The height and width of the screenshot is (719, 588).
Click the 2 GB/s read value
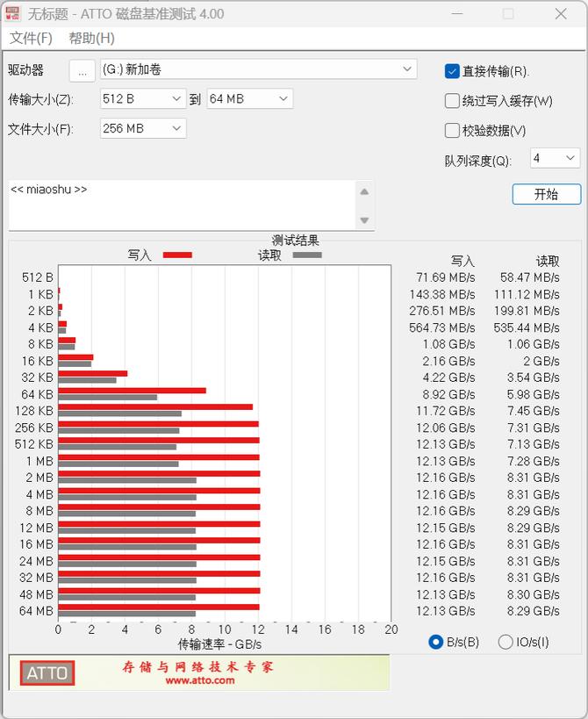[541, 362]
